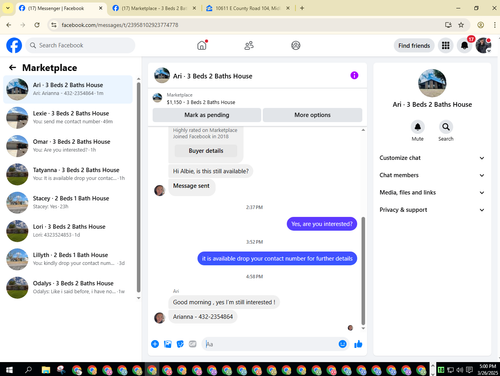Open Lori 3 Beds 2 Baths House chat

coord(68,231)
